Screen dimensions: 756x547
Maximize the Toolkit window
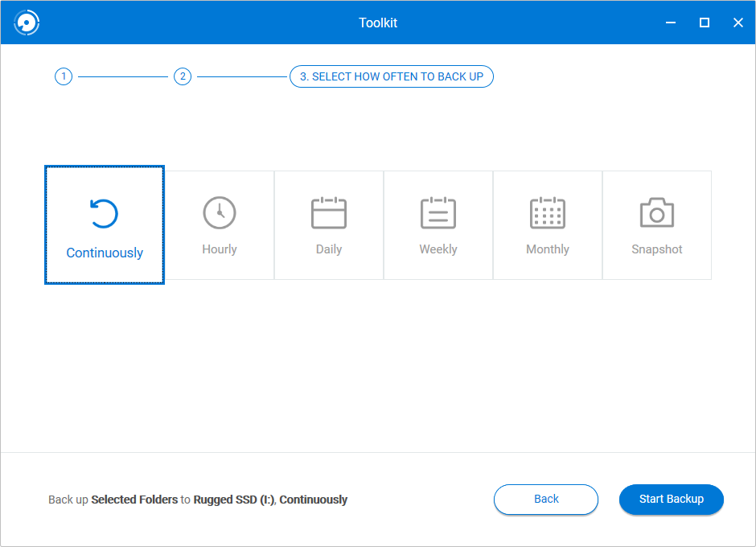click(705, 23)
